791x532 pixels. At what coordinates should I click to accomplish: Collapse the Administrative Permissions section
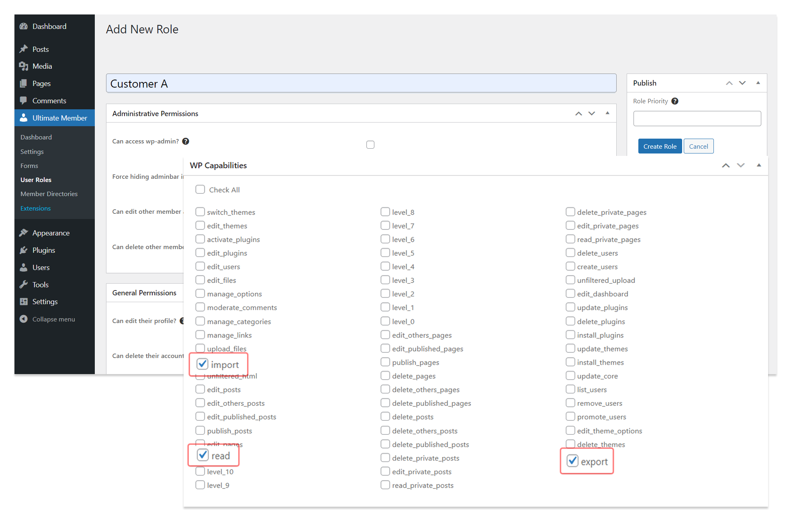tap(607, 113)
